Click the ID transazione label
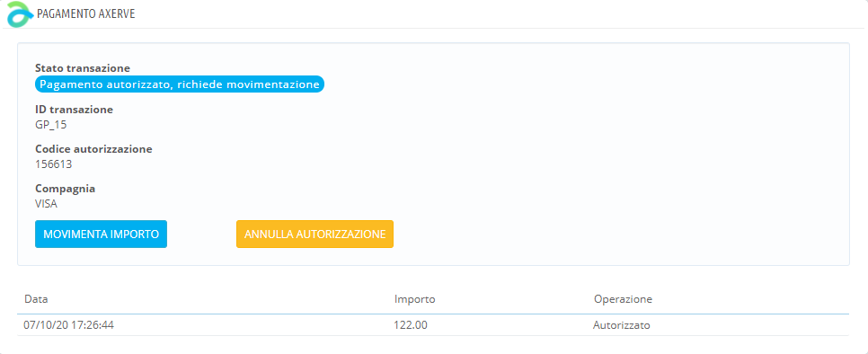Screen dimensions: 868x354 click(x=75, y=110)
